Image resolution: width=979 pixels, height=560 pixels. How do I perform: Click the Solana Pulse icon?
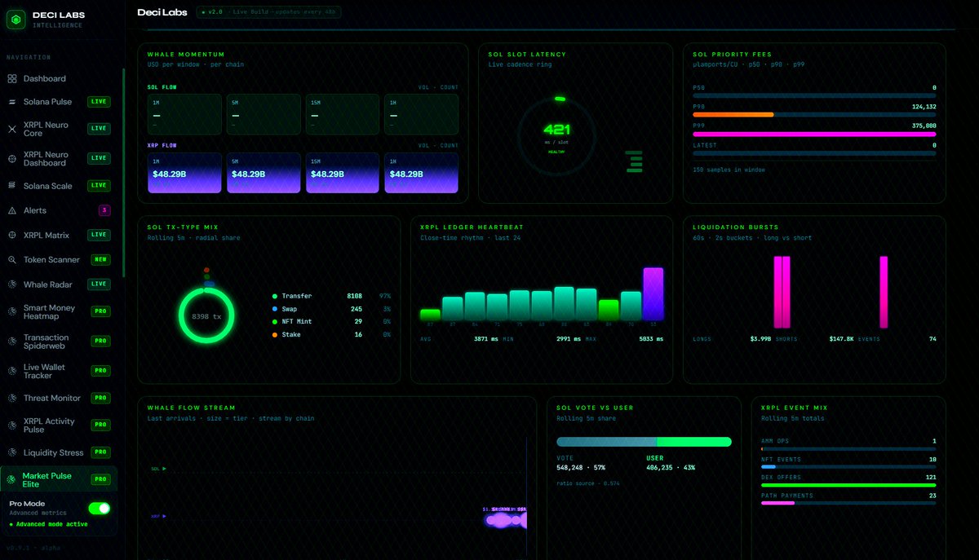(12, 102)
